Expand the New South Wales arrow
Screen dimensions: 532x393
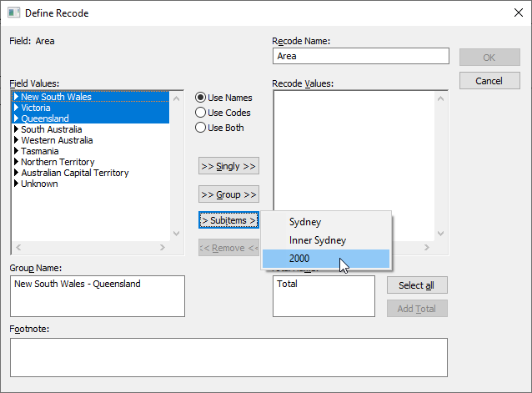tap(17, 98)
